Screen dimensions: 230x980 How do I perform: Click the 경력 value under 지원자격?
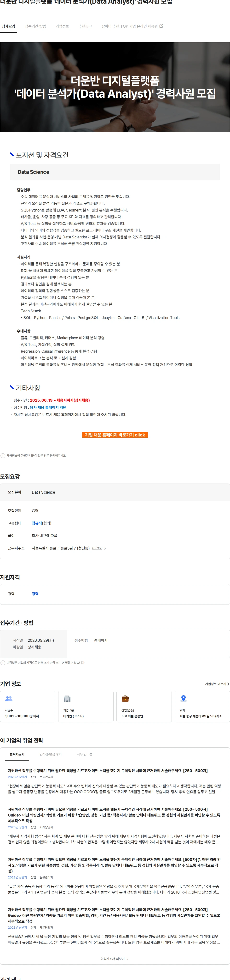click(35, 593)
